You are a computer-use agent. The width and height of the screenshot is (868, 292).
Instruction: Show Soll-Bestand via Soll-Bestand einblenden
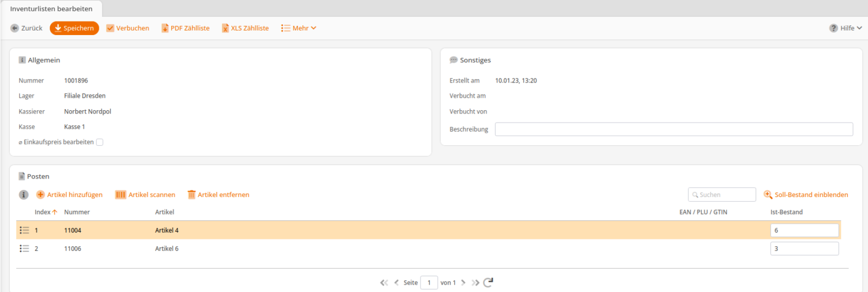point(806,195)
